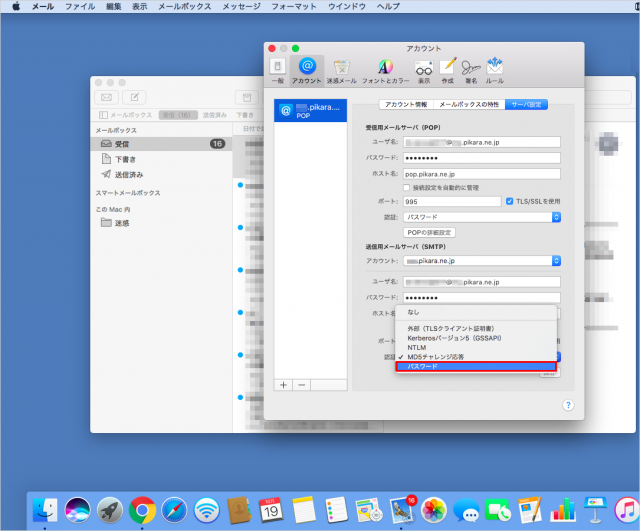Screen dimensions: 640x531
Task: Switch to サーバ設定 tab
Action: click(x=527, y=104)
